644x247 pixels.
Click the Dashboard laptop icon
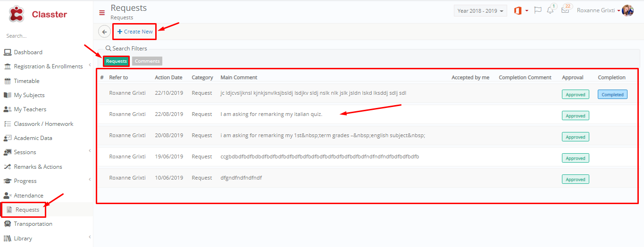(x=8, y=52)
